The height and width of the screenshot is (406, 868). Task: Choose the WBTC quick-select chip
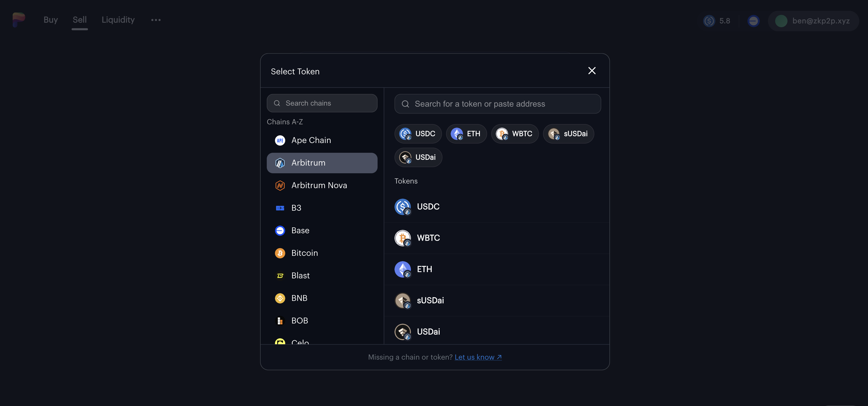click(515, 134)
